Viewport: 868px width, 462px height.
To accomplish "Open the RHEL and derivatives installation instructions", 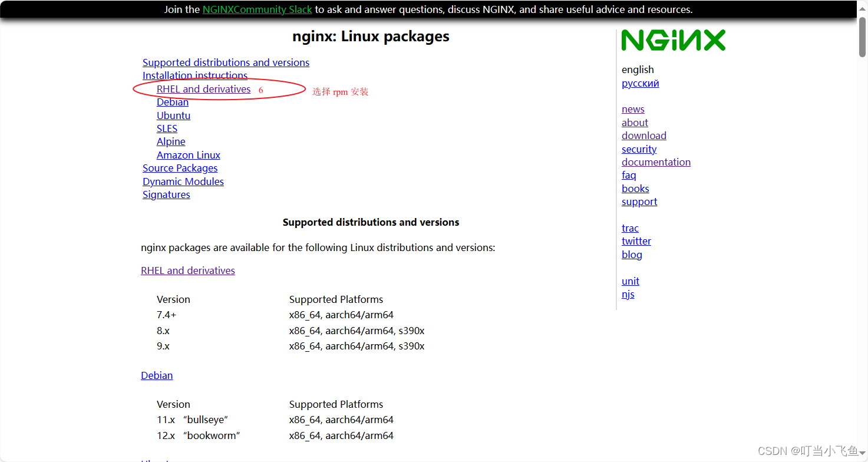I will [203, 89].
